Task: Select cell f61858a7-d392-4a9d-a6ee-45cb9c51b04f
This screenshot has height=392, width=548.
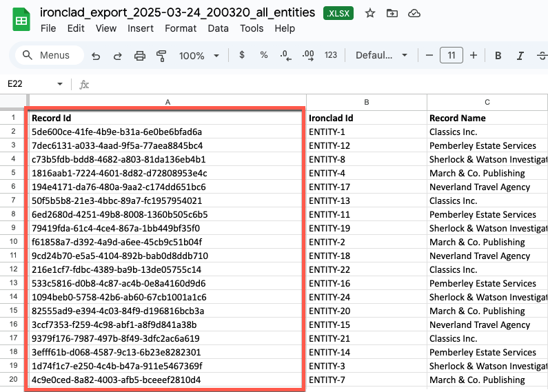Action: [168, 242]
